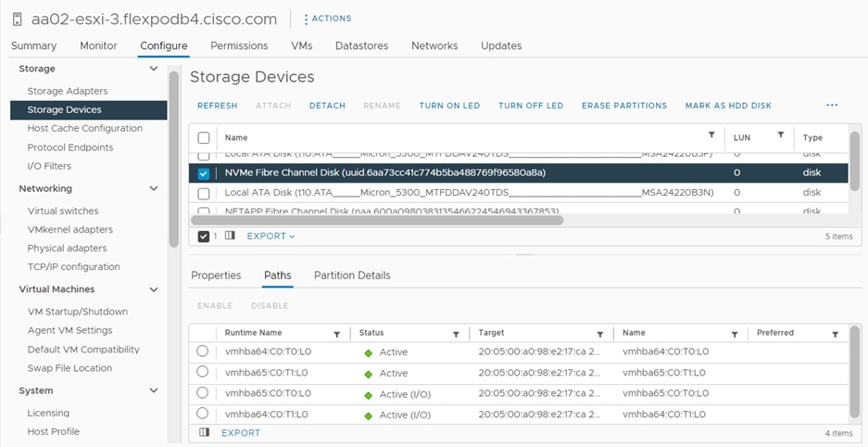Select path vmhba64:C0:T1:L0 radio button
This screenshot has width=868, height=447.
pos(202,414)
